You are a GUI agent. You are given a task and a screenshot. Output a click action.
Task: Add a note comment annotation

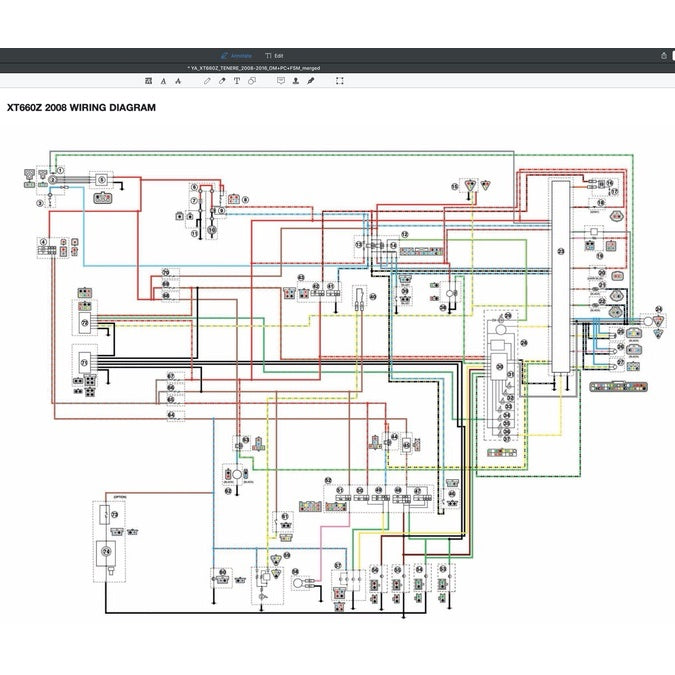[x=280, y=80]
